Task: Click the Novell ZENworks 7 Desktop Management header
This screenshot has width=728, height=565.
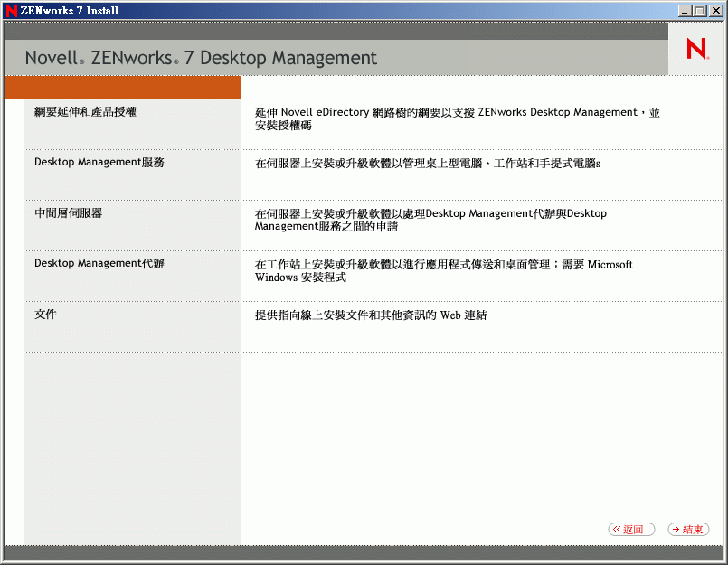Action: (201, 56)
